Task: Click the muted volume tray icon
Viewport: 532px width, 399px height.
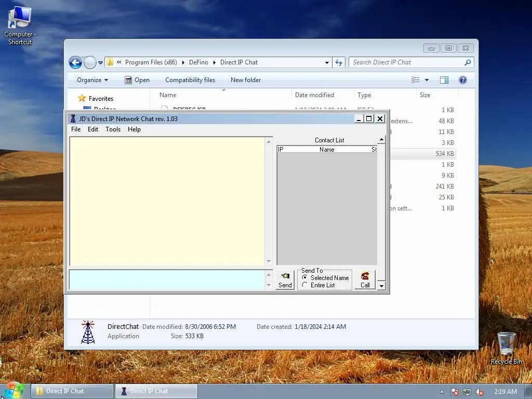Action: point(480,392)
